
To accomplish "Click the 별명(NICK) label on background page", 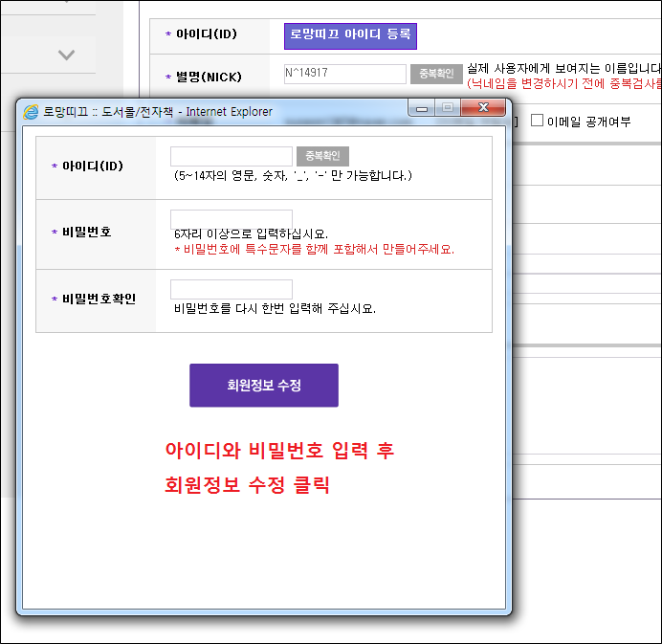I will point(209,77).
